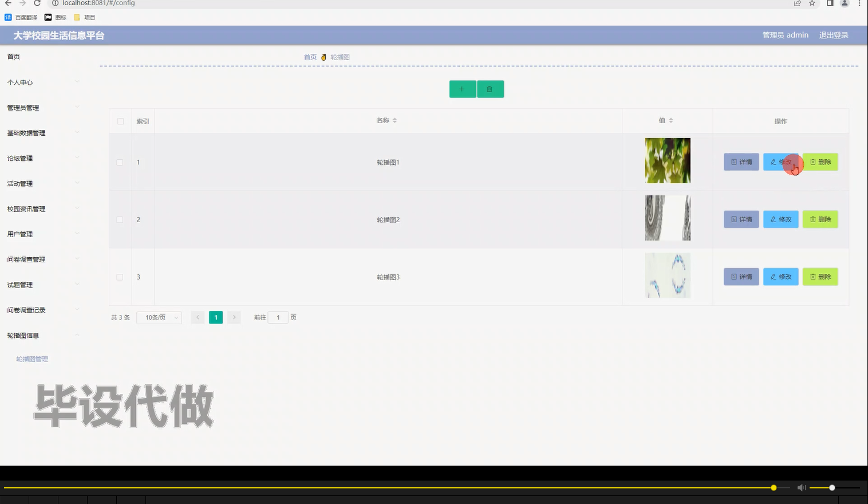This screenshot has height=504, width=868.
Task: Click the browser share icon
Action: click(797, 3)
